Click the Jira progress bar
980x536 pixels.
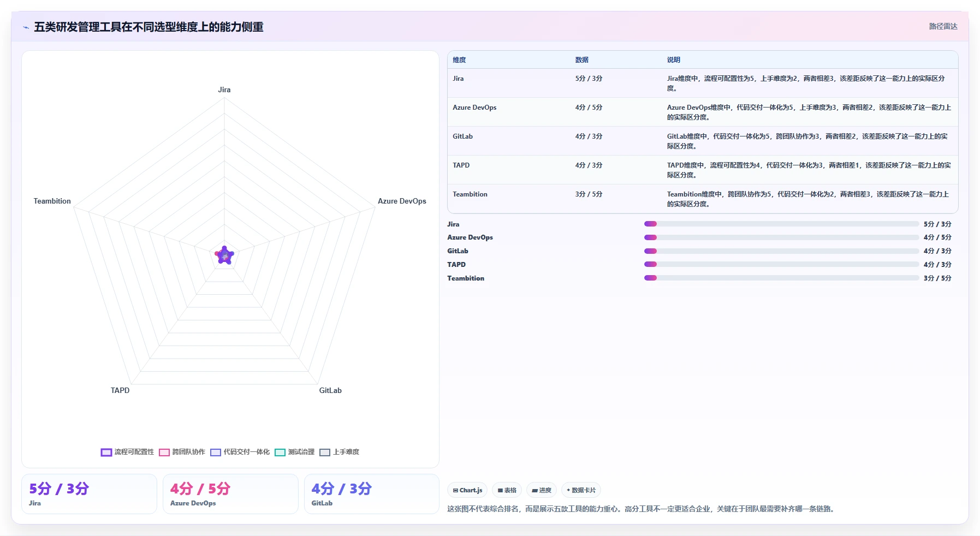[x=781, y=224]
